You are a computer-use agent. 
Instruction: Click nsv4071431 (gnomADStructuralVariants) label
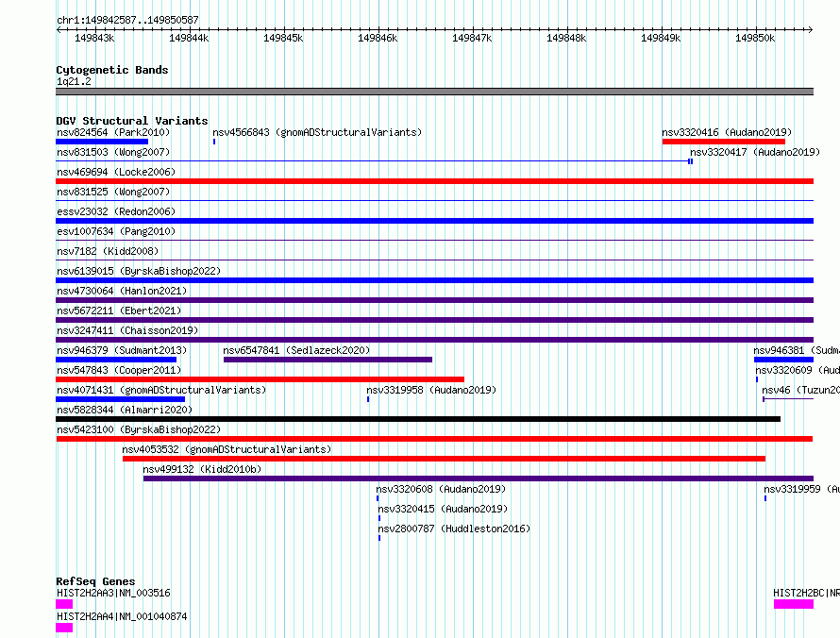pos(161,390)
